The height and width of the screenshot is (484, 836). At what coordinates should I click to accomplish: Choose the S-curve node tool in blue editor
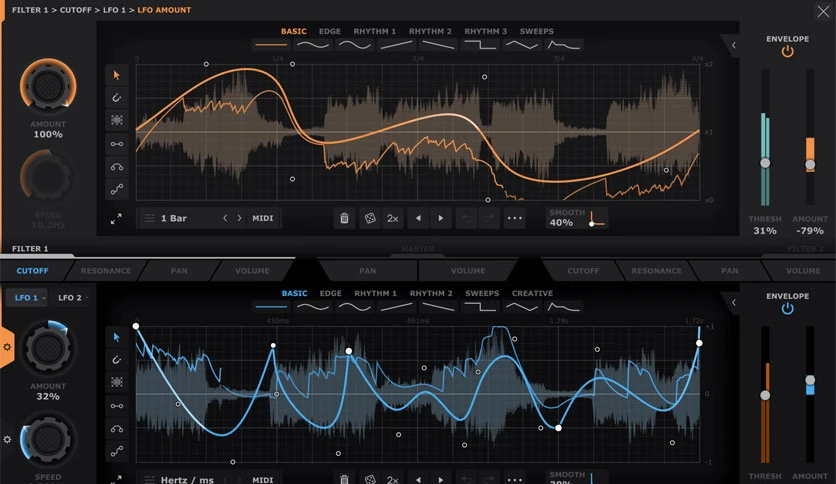click(117, 451)
